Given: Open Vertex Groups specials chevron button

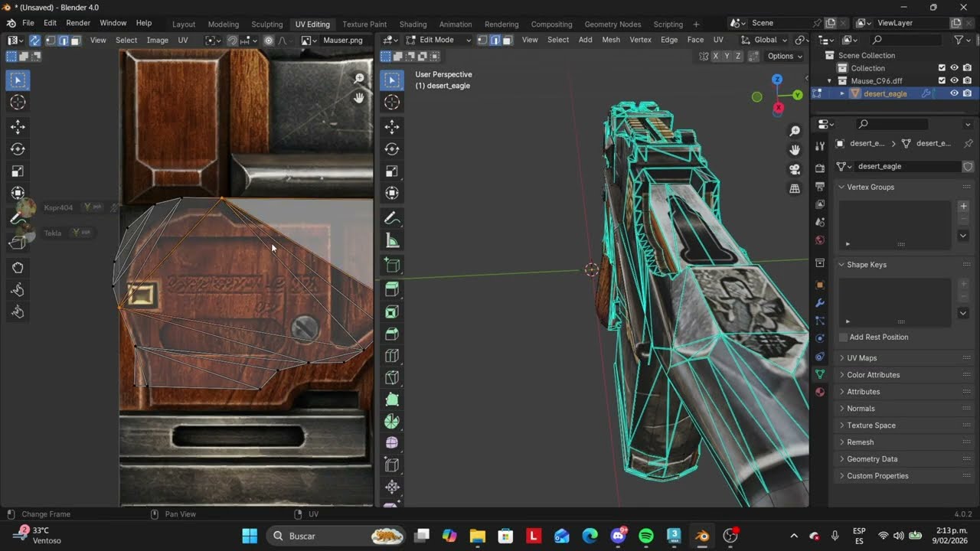Looking at the screenshot, I should point(963,236).
